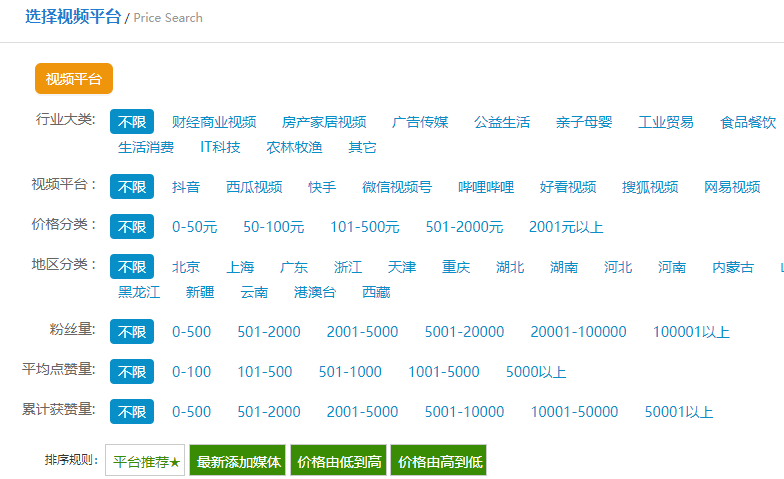Viewport: 784px width, 479px height.
Task: Choose 房产家居视频 industry category
Action: click(324, 122)
